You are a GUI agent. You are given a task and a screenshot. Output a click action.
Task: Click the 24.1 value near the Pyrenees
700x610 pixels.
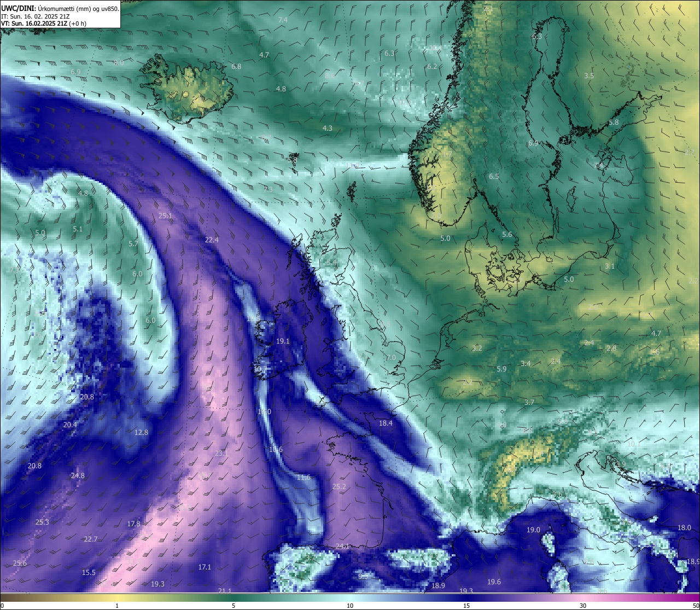[342, 547]
